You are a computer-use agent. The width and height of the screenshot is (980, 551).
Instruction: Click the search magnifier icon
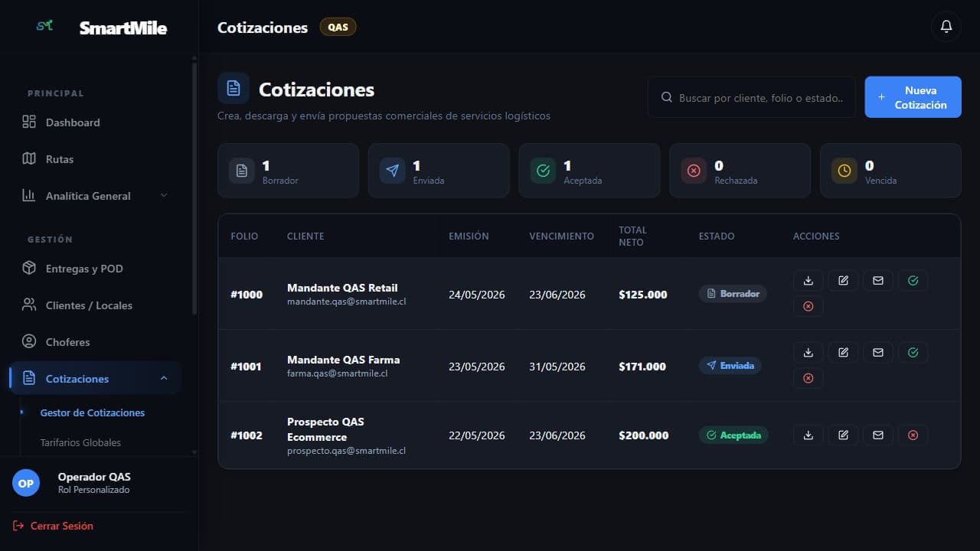[x=666, y=97]
